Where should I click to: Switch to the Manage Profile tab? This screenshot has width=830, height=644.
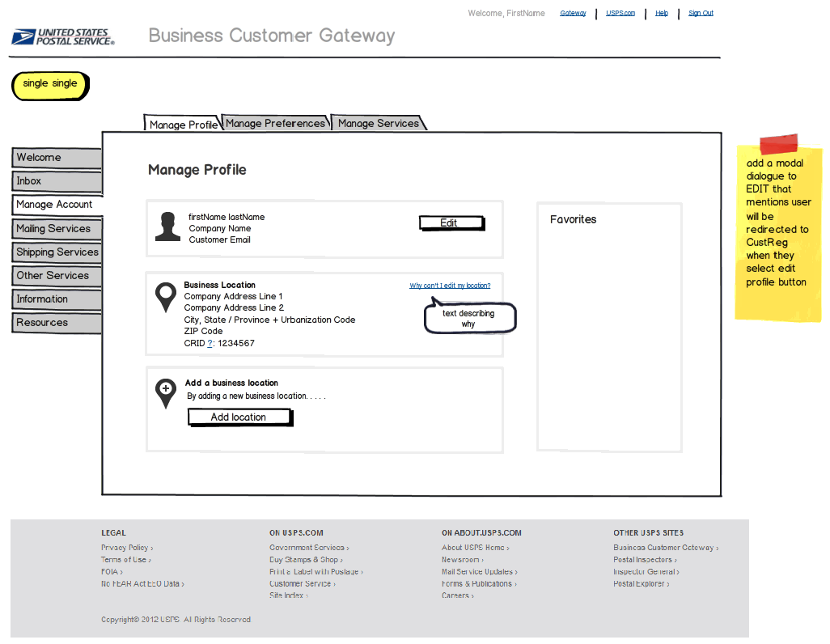pyautogui.click(x=183, y=124)
